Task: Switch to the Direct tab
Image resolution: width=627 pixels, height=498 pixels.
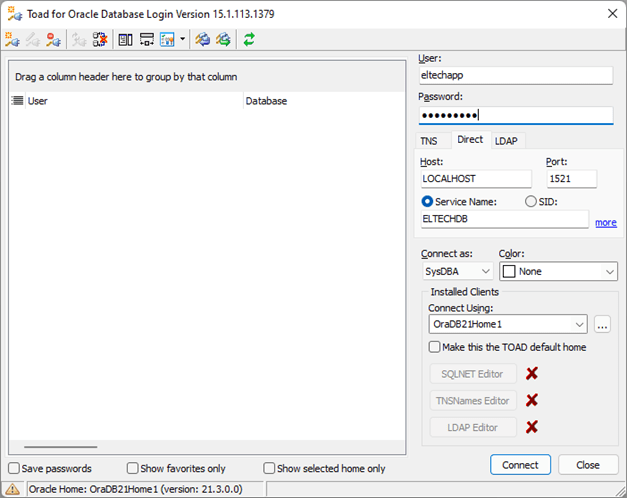Action: (470, 140)
